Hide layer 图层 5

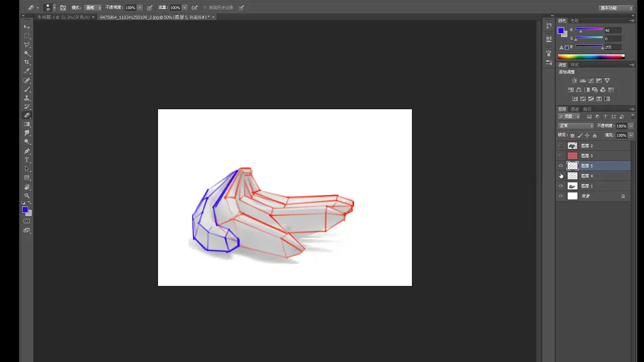click(561, 166)
